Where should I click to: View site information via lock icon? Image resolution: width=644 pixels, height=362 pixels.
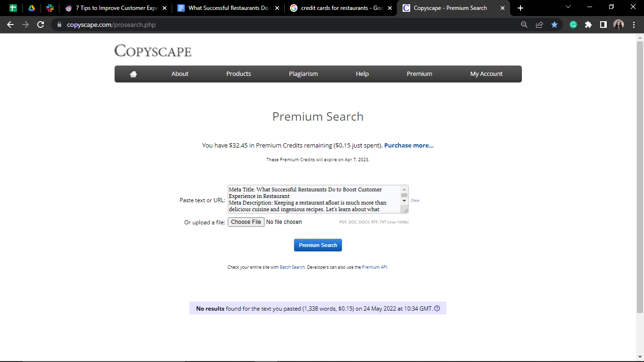pos(59,25)
